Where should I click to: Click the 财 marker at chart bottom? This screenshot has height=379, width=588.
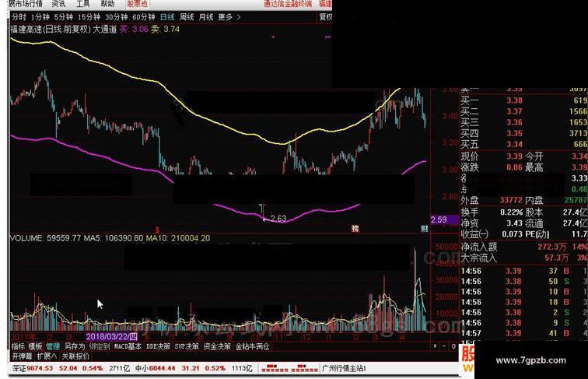coord(424,229)
